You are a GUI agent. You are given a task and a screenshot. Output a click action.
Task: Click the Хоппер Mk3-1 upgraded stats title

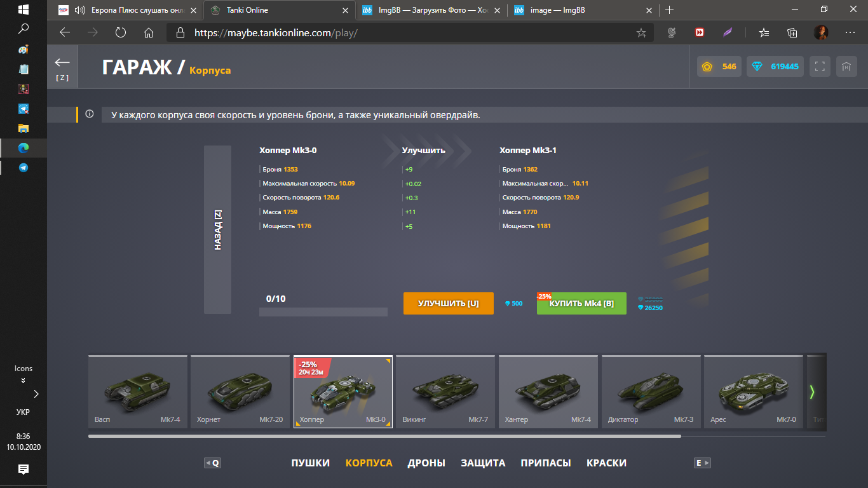point(528,151)
